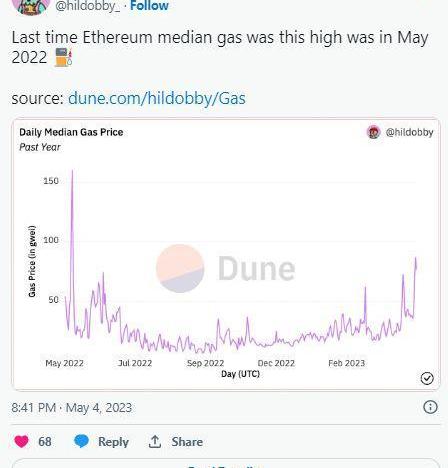The width and height of the screenshot is (448, 468).
Task: Click the fuel pump emoji
Action: (x=63, y=57)
